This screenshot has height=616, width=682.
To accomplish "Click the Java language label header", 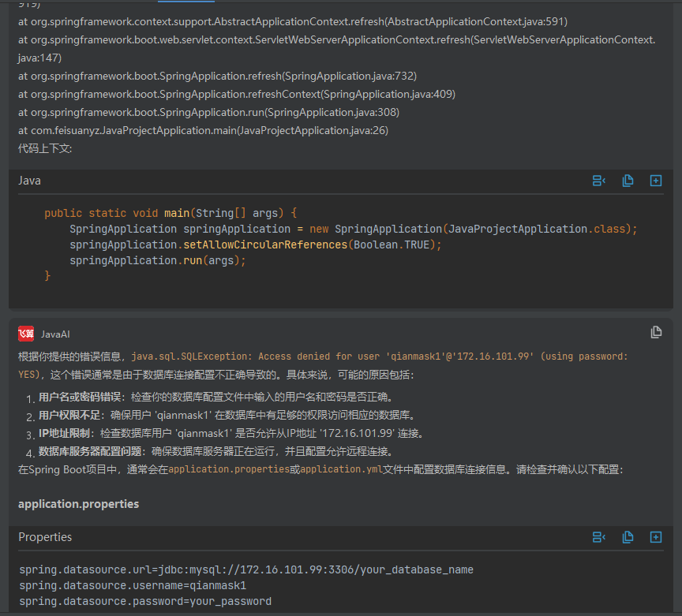I will pos(30,181).
